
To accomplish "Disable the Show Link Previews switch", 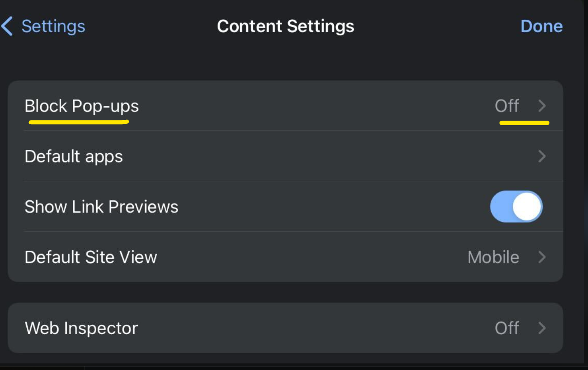I will pos(516,207).
